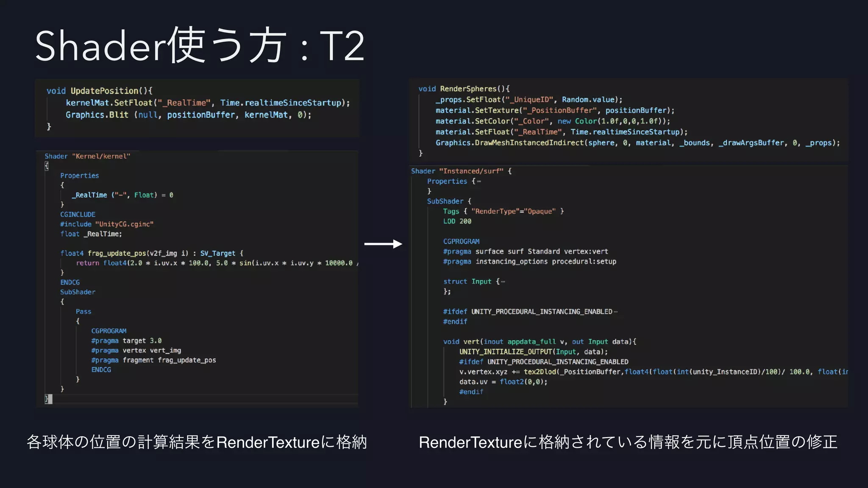Click the 'float4 frag_update_pos(v2f_img i) : SV_Target' line
The width and height of the screenshot is (868, 488).
[x=152, y=253]
